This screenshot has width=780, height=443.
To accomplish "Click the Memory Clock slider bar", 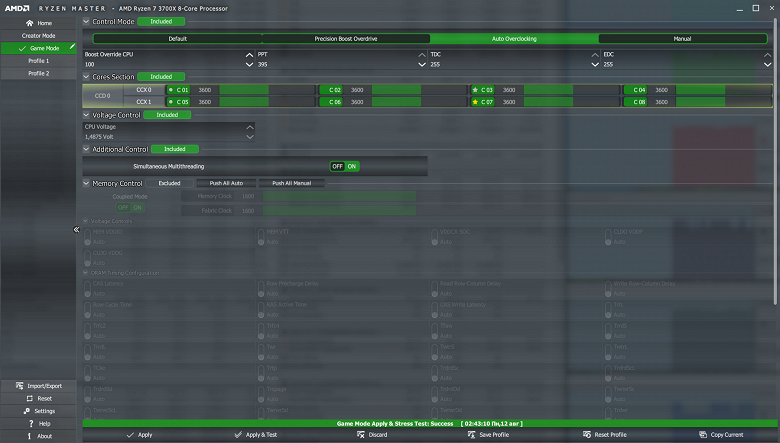I will (x=339, y=196).
